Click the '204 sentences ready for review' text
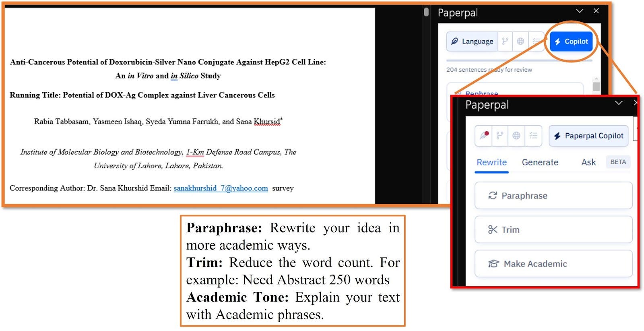Viewport: 644px width, 331px height. coord(489,70)
